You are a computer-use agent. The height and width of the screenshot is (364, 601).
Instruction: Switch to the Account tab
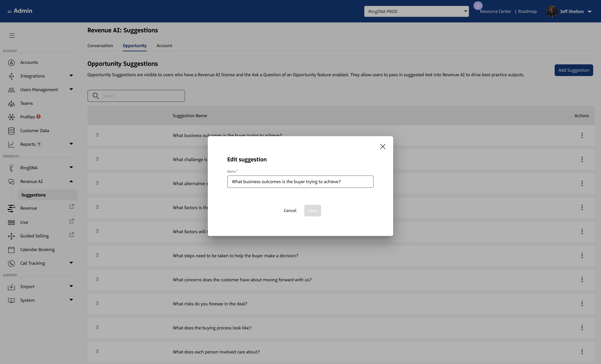pos(164,46)
